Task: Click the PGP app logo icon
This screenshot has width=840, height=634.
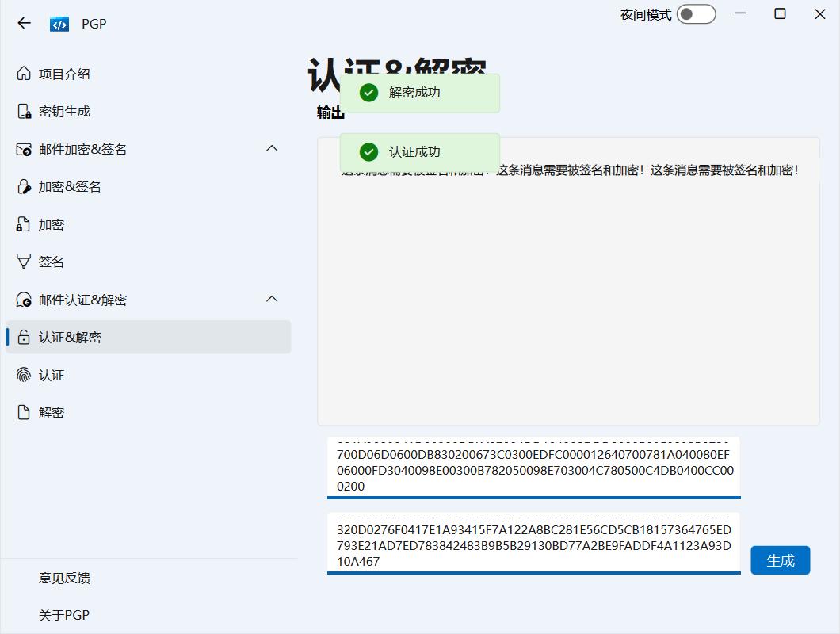Action: (59, 24)
